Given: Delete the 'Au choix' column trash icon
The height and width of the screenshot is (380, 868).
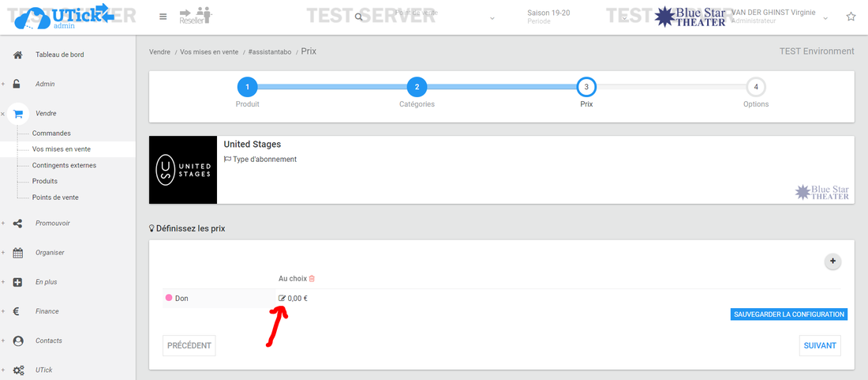Looking at the screenshot, I should point(312,279).
